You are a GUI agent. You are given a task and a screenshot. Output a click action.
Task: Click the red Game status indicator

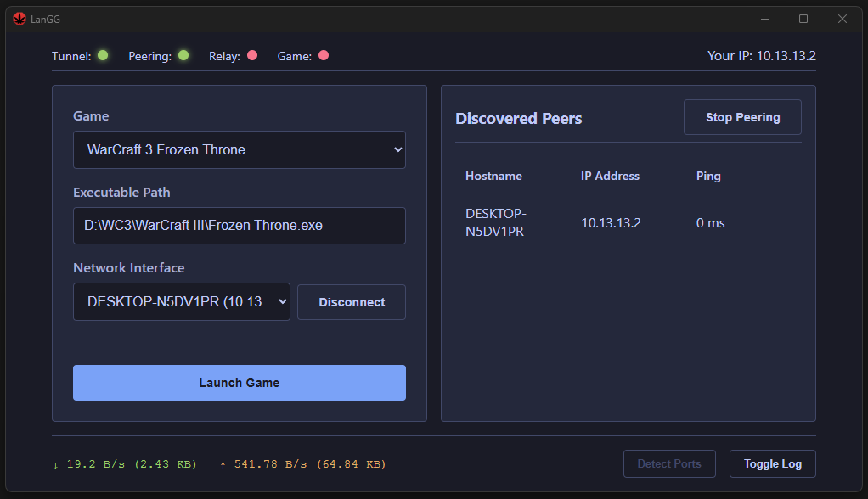click(x=324, y=56)
